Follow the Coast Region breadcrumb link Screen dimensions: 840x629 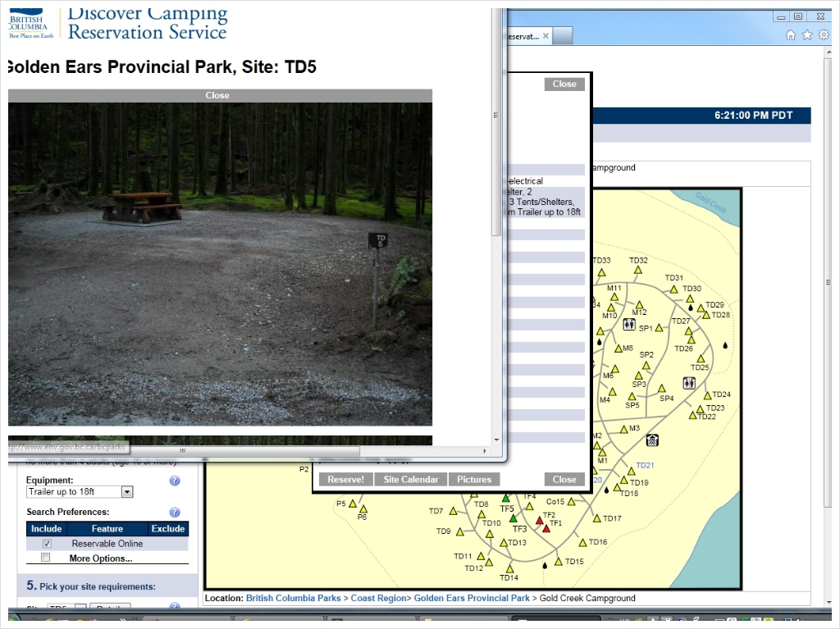tap(378, 599)
